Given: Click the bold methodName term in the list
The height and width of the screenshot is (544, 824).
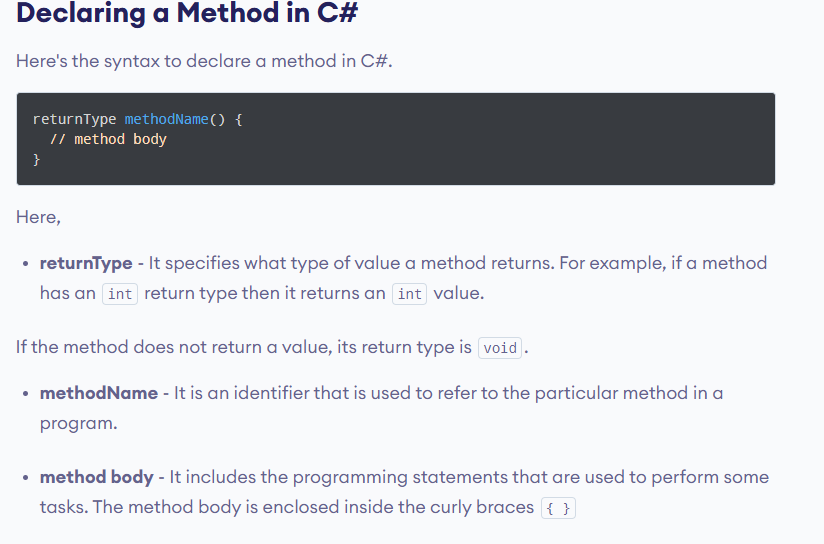Looking at the screenshot, I should [x=99, y=393].
